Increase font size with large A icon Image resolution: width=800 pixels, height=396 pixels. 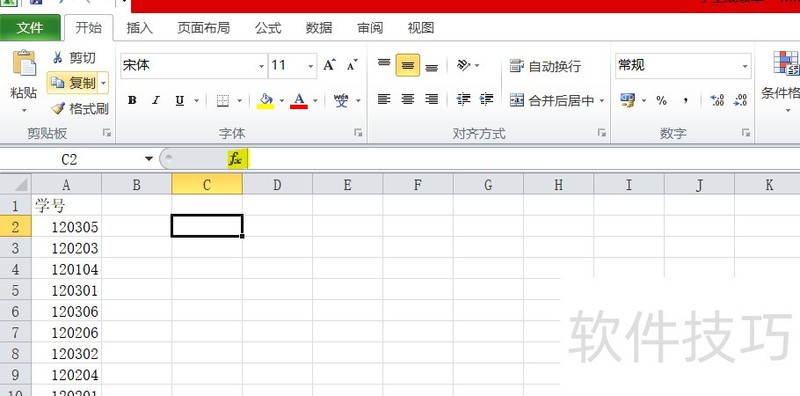329,65
